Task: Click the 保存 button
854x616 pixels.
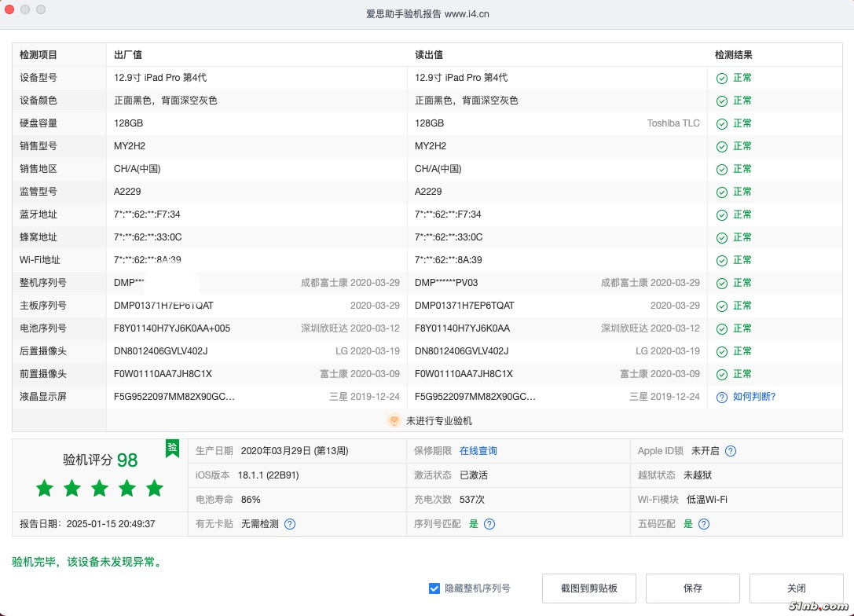Action: tap(692, 588)
